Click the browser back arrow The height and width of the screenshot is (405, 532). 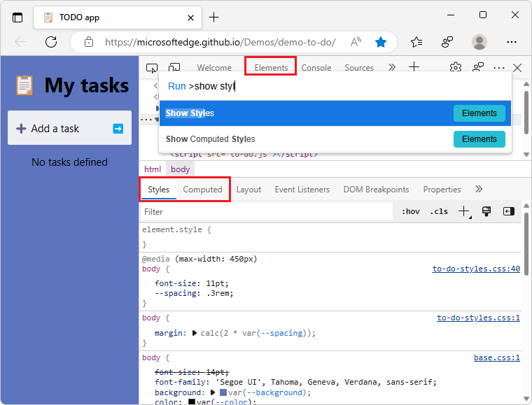(20, 42)
